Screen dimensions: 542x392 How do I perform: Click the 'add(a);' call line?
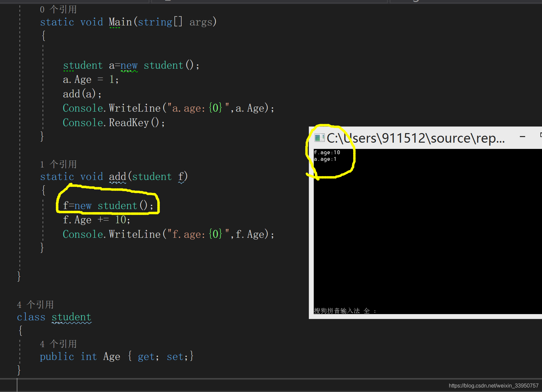[82, 94]
